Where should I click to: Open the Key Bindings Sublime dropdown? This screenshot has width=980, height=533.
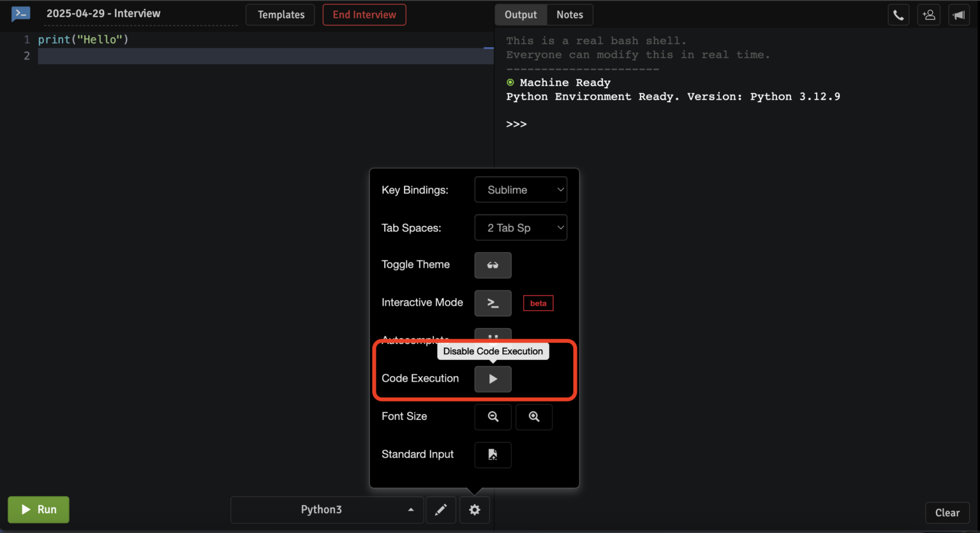coord(521,190)
